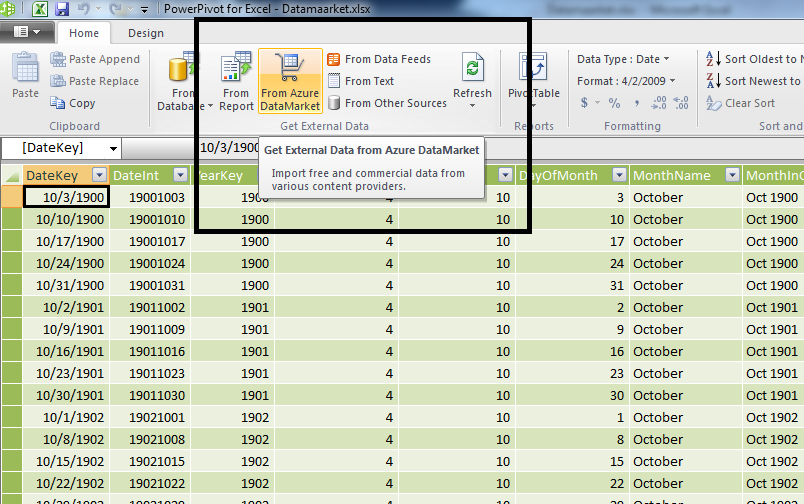The image size is (804, 504).
Task: Select cell 19001024 in DateInt
Action: 150,264
